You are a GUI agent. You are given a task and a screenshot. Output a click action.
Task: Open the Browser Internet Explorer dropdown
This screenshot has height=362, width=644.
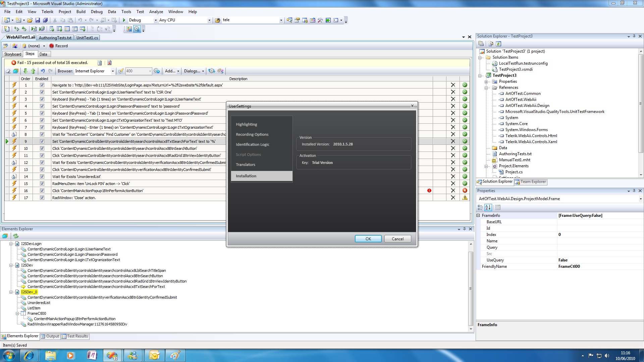pos(113,71)
